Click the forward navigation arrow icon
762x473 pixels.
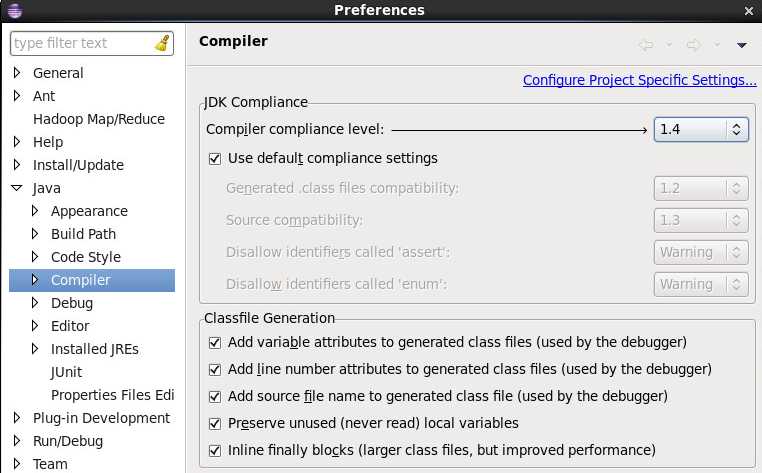coord(693,45)
